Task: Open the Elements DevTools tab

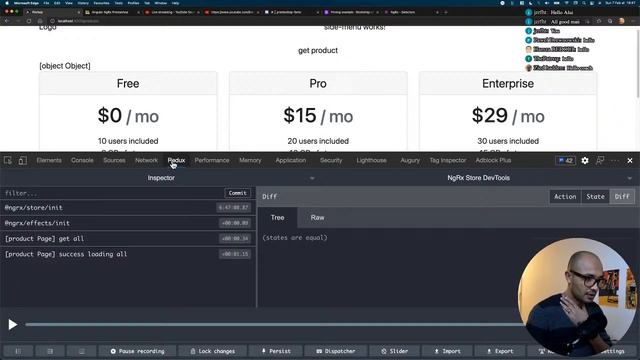Action: click(x=49, y=160)
